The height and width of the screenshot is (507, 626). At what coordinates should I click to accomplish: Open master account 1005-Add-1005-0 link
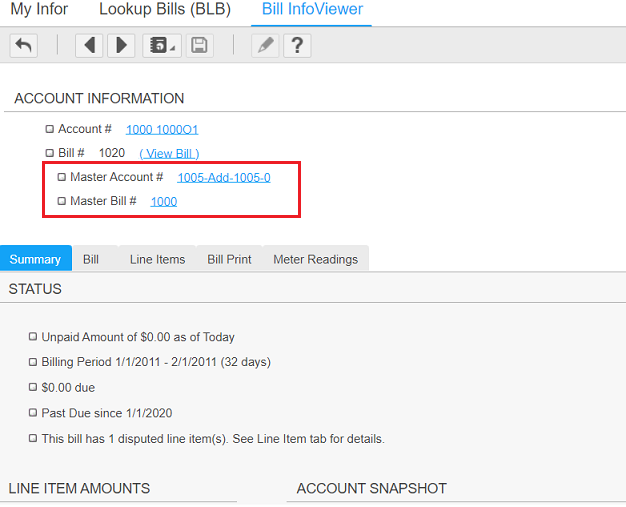pos(223,177)
